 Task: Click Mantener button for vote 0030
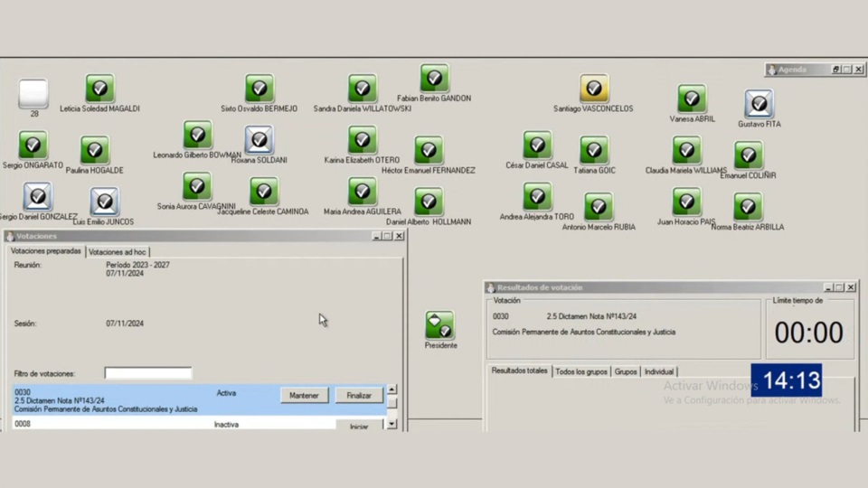coord(304,396)
